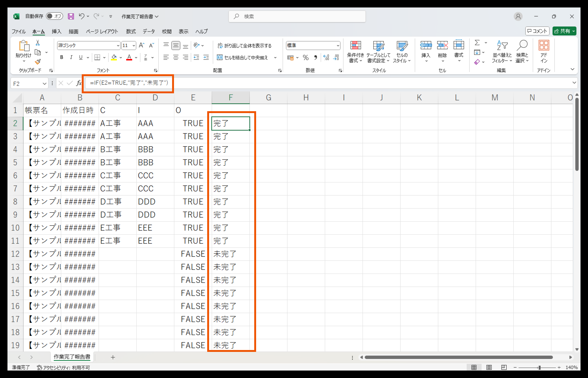The width and height of the screenshot is (588, 378).
Task: Click the Format Painter brush icon
Action: coord(38,62)
